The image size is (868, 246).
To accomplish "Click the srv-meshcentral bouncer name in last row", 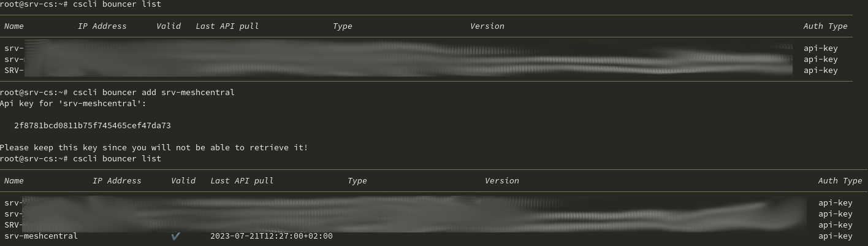I will (x=41, y=236).
